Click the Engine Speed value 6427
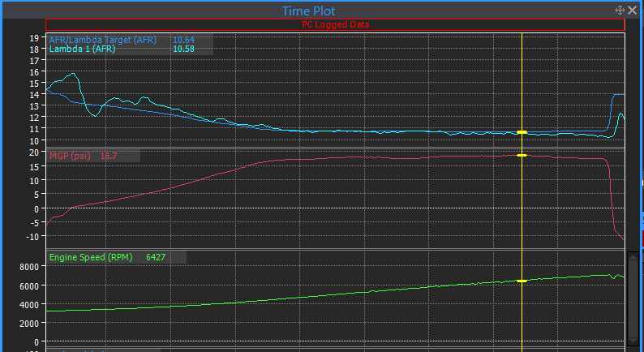 pos(156,258)
